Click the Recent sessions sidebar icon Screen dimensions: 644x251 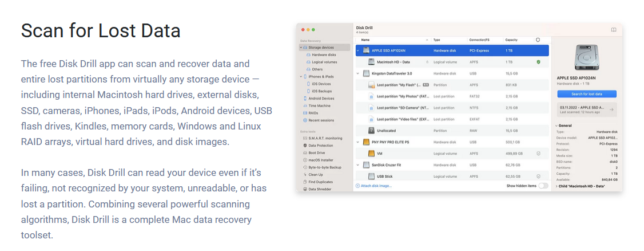point(305,120)
